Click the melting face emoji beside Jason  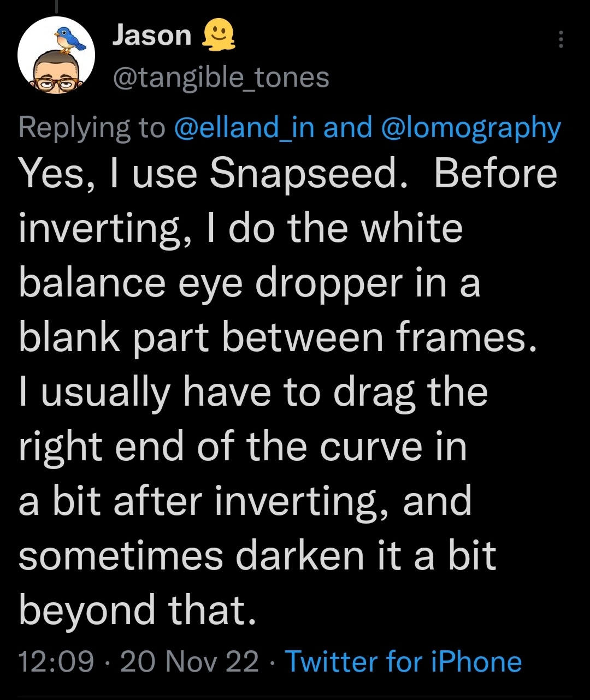[218, 37]
